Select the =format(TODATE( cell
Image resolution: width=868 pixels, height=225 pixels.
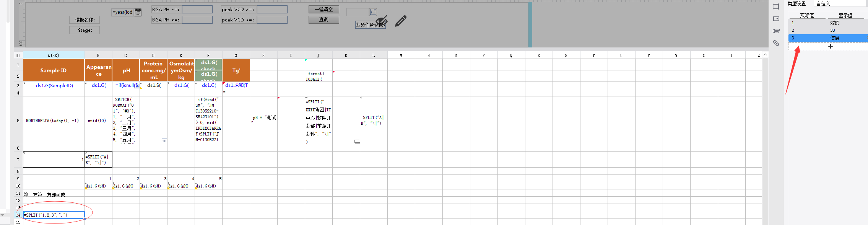tap(319, 76)
